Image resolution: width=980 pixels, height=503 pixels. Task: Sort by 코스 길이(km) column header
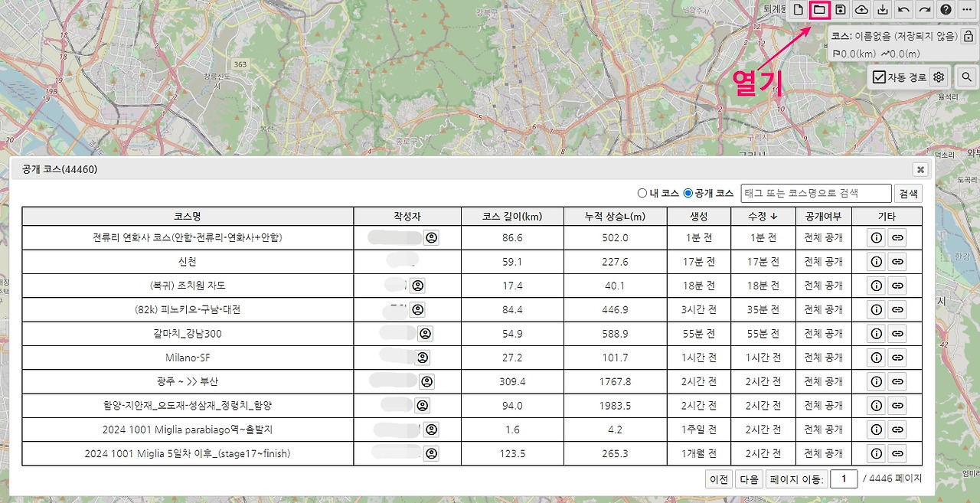(x=513, y=217)
